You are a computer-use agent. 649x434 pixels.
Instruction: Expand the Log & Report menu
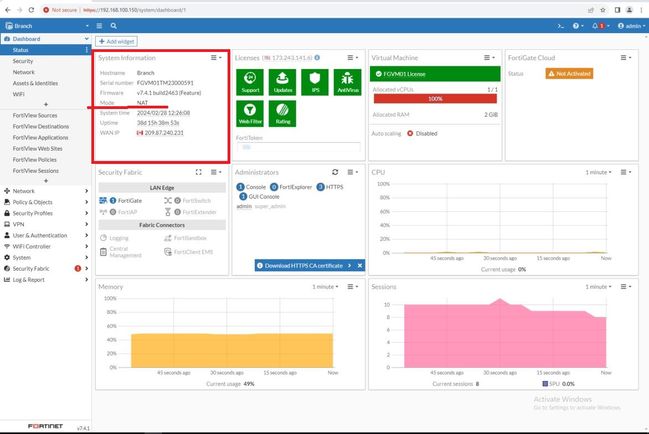pyautogui.click(x=46, y=280)
